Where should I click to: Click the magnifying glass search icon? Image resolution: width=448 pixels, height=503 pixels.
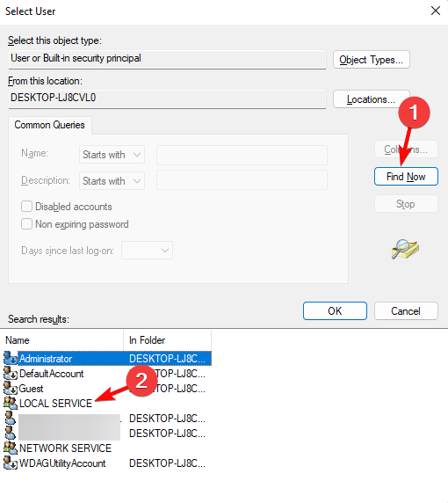pyautogui.click(x=405, y=249)
